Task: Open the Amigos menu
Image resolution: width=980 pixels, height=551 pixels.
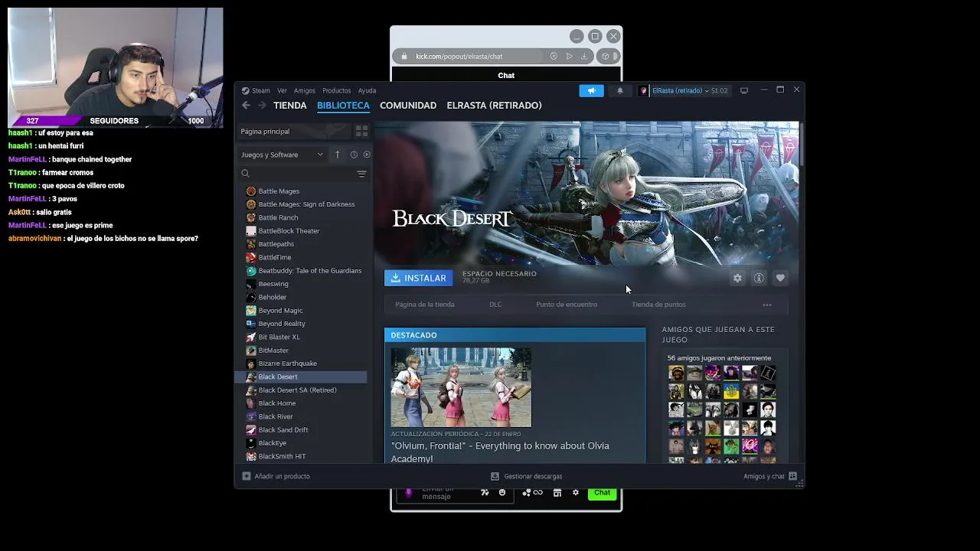Action: [x=305, y=90]
